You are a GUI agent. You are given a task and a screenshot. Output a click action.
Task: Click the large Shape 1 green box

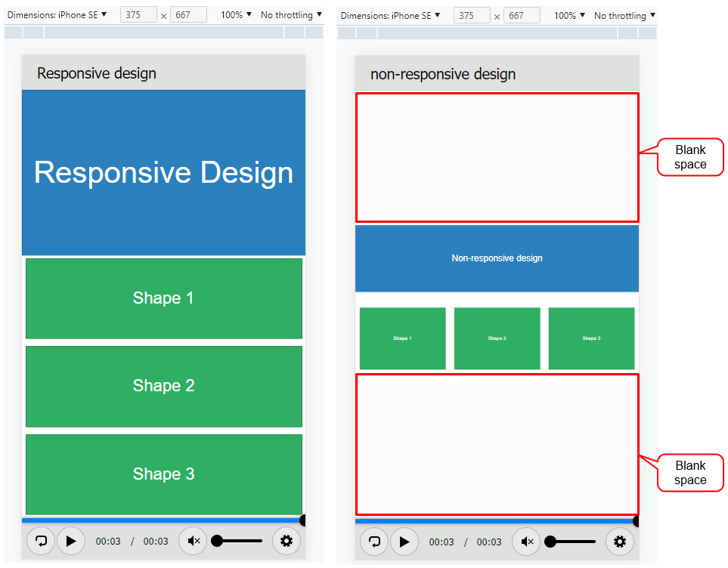point(163,298)
